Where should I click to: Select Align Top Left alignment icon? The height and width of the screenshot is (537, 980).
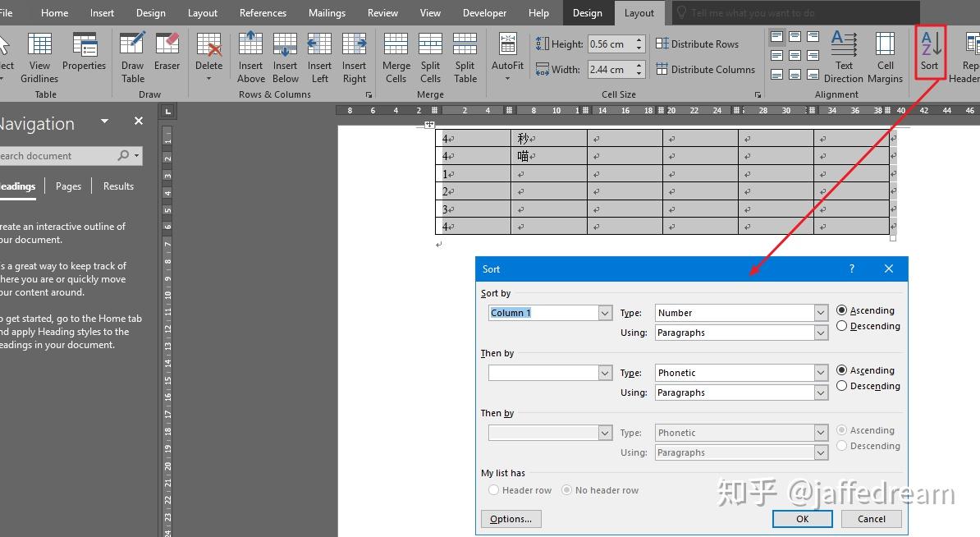coord(777,37)
